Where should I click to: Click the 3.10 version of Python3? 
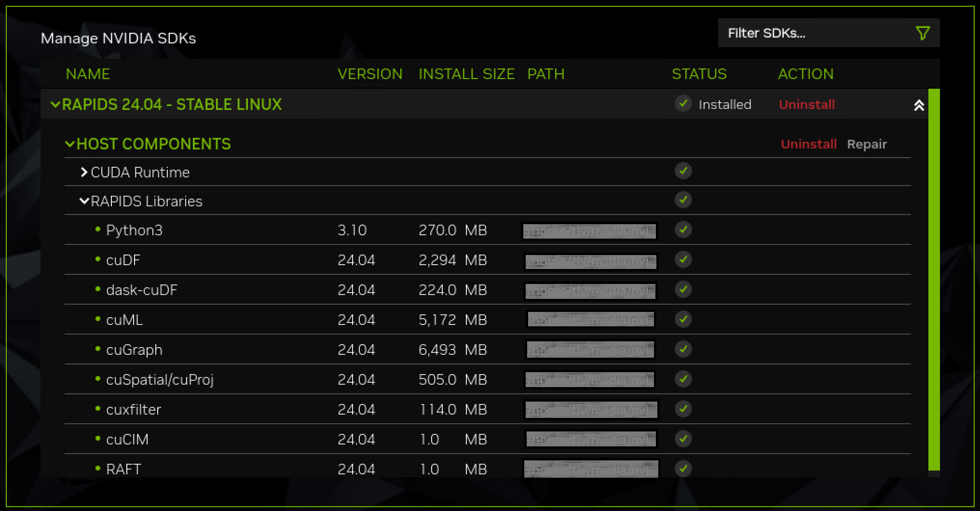352,230
